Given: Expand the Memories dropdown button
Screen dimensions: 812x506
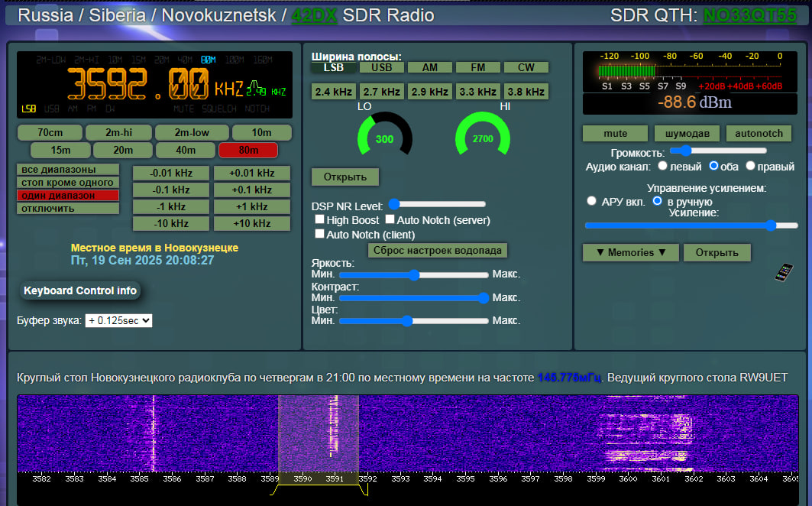Looking at the screenshot, I should coord(630,252).
